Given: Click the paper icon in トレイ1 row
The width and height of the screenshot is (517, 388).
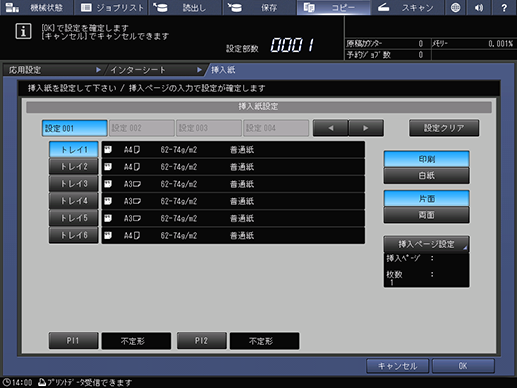Looking at the screenshot, I should pos(108,150).
